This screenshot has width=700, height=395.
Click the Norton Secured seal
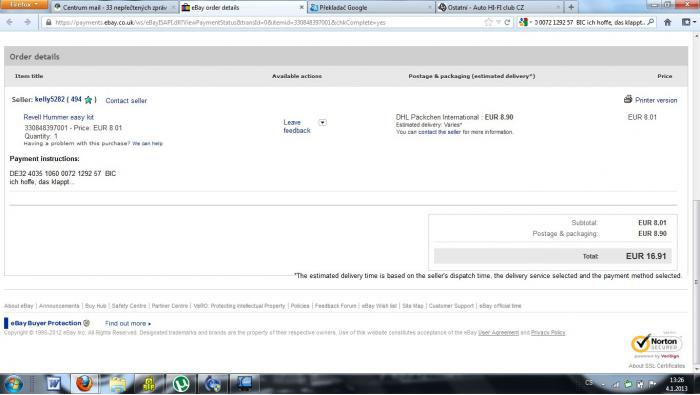(x=656, y=344)
